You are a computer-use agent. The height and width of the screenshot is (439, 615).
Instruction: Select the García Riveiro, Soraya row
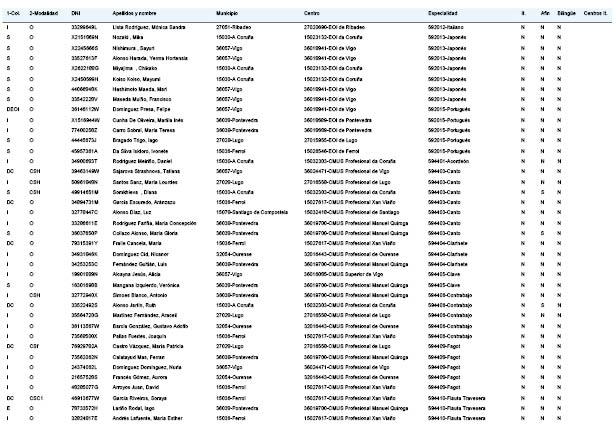308,398
